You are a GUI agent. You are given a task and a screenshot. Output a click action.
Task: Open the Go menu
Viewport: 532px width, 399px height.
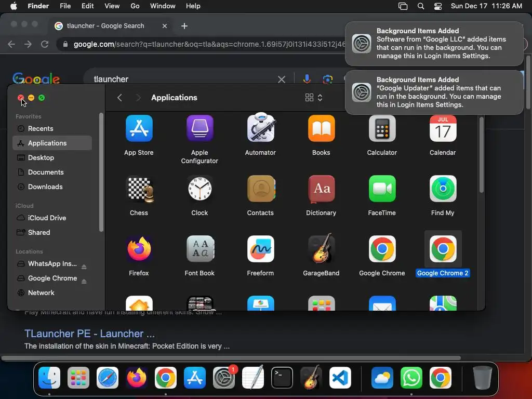click(x=135, y=6)
